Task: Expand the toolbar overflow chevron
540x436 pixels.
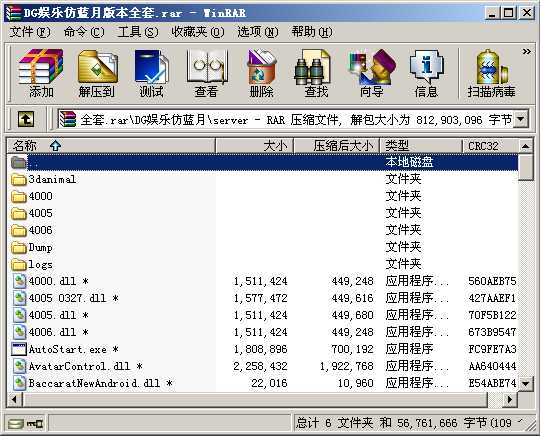Action: (x=527, y=52)
